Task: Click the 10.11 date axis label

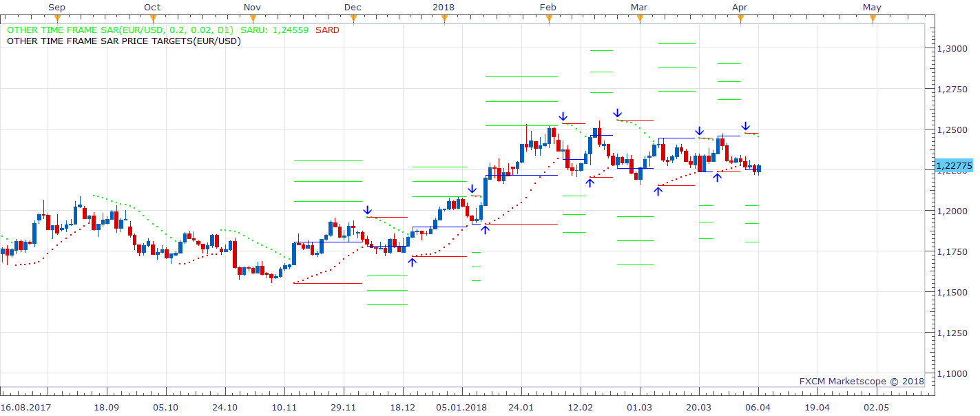Action: tap(284, 407)
